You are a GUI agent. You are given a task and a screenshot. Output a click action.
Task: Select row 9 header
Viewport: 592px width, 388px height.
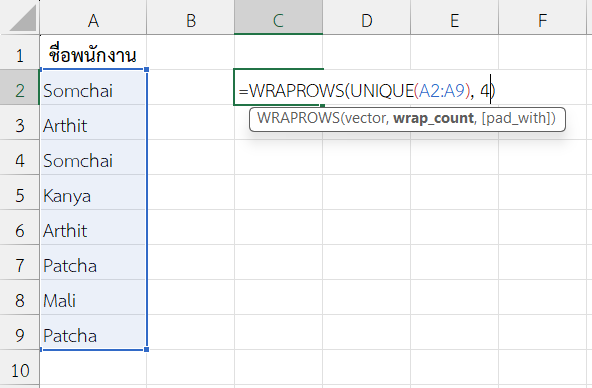pos(20,333)
